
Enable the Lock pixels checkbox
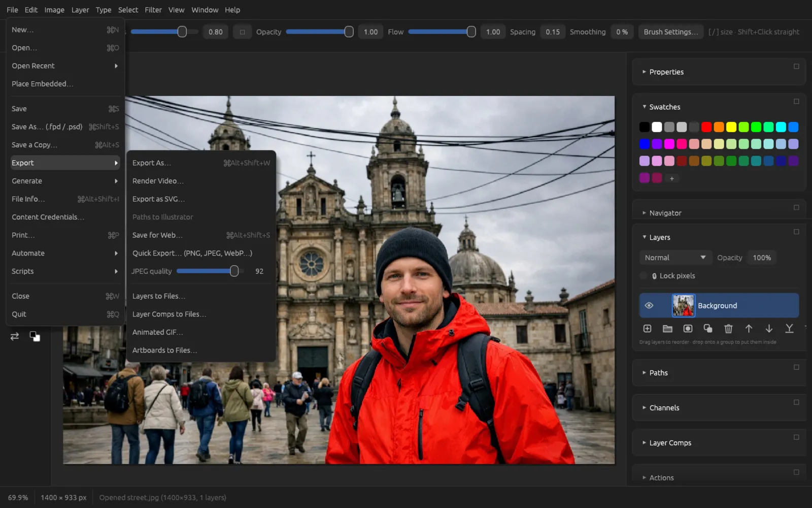(x=644, y=276)
